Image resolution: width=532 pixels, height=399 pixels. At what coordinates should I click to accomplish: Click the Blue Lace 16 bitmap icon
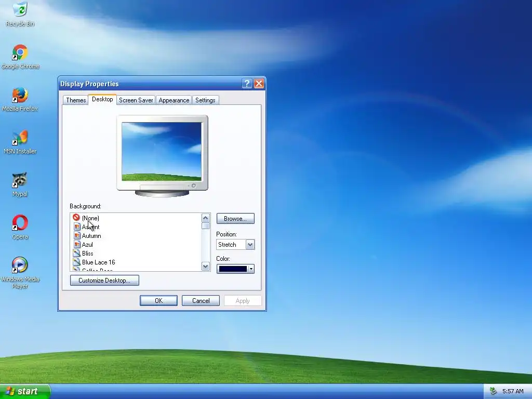tap(77, 262)
